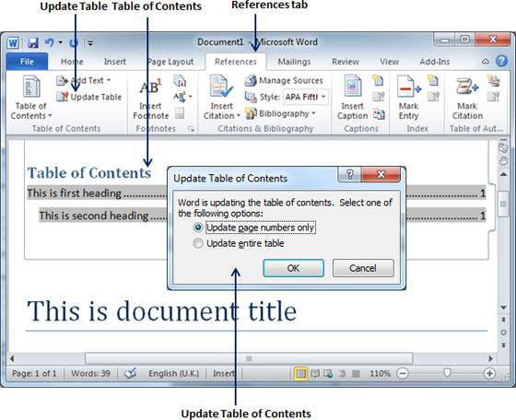Select Update entire table radio button

[x=198, y=243]
